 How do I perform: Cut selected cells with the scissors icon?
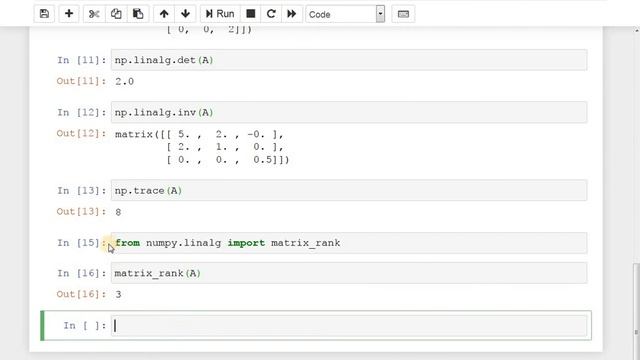point(94,14)
